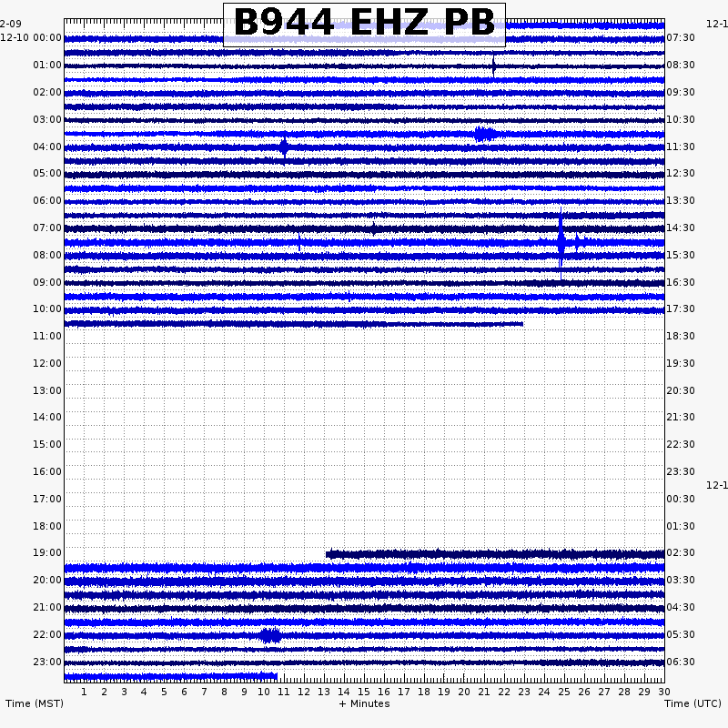Image resolution: width=728 pixels, height=728 pixels.
Task: Select minute label "23" on the bottom axis
Action: click(x=524, y=693)
